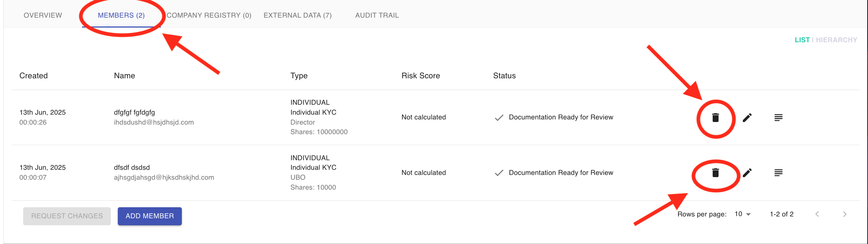This screenshot has height=244, width=868.
Task: Open the EXTERNAL DATA (7) tab
Action: (x=297, y=15)
